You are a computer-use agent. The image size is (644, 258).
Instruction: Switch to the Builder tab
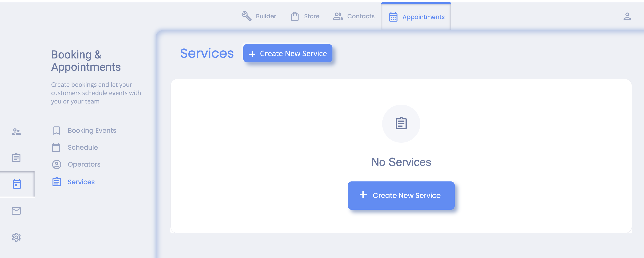pyautogui.click(x=259, y=16)
